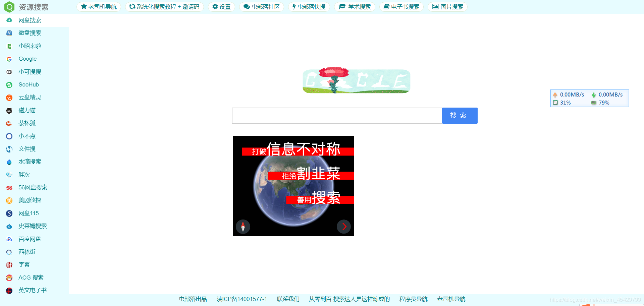Screen dimensions: 644x306
Task: Click the 小昭来啦 sidebar icon
Action: pos(9,46)
